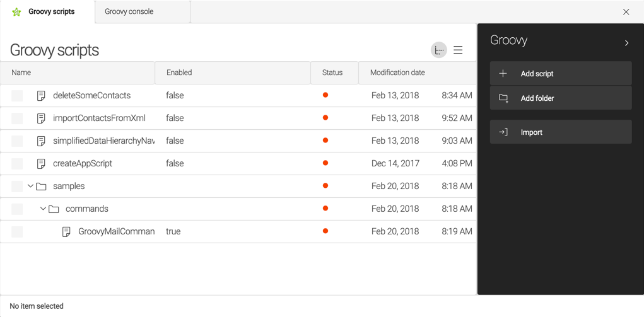Click red status dot of deleteSomeContacts
Screen dimensions: 644x317
tap(325, 95)
